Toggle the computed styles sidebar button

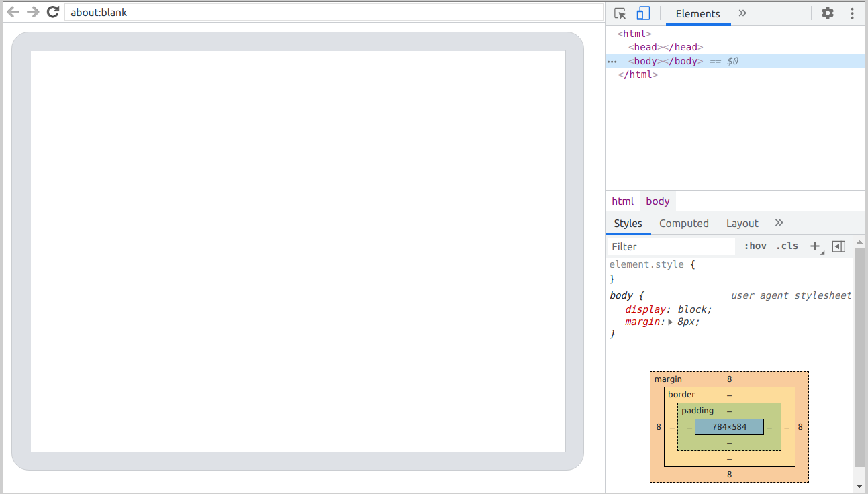pos(838,246)
